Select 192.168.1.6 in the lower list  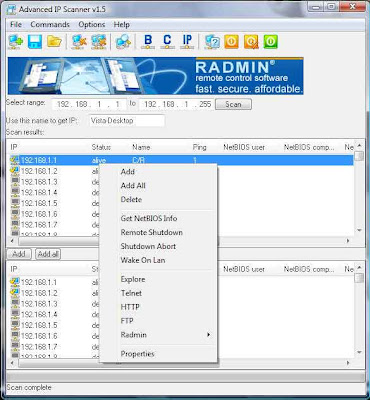(x=39, y=336)
